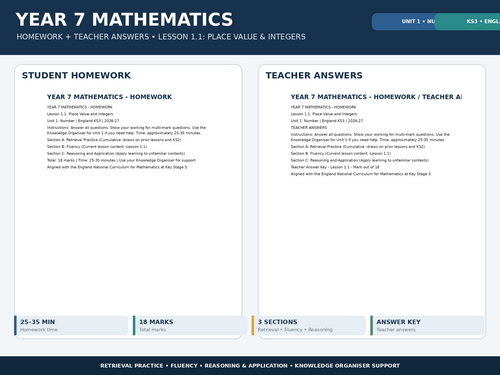Select 'Section B: Fluency' in Student panel

click(97, 147)
